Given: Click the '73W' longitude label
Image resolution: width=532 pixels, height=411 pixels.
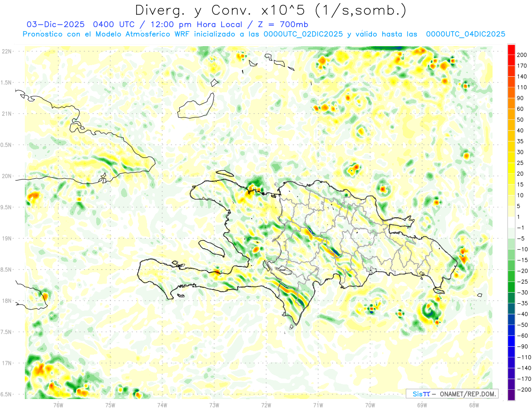Looking at the screenshot, I should pos(214,405).
